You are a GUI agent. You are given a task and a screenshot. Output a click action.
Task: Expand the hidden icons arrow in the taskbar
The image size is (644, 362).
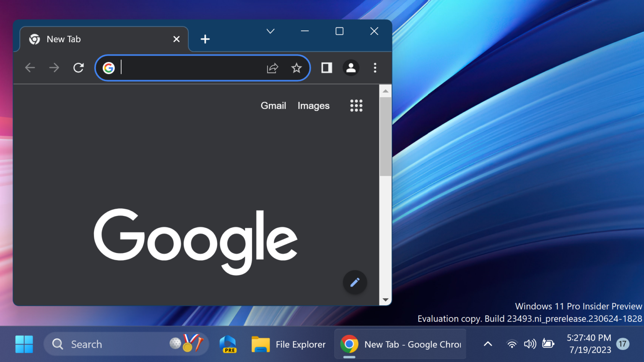487,344
